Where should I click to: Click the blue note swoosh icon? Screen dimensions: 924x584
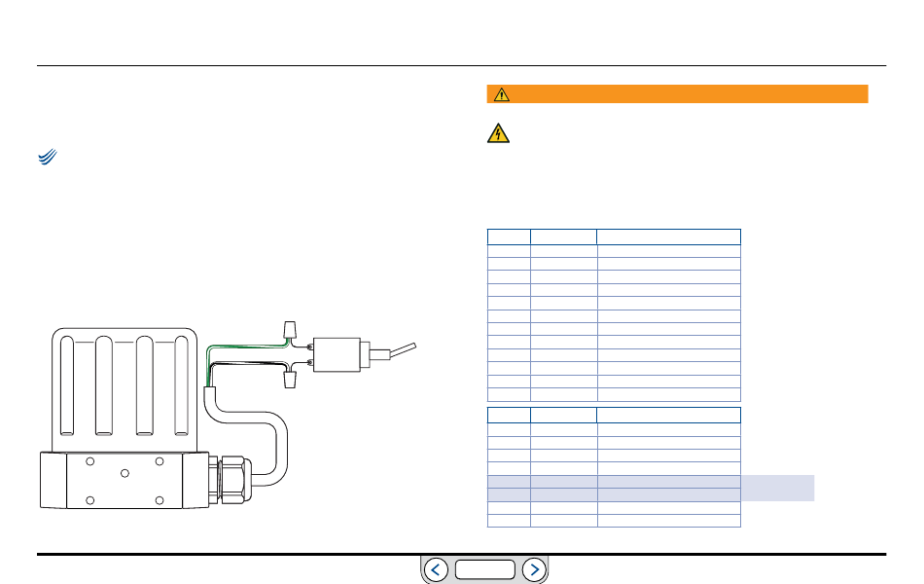point(48,157)
